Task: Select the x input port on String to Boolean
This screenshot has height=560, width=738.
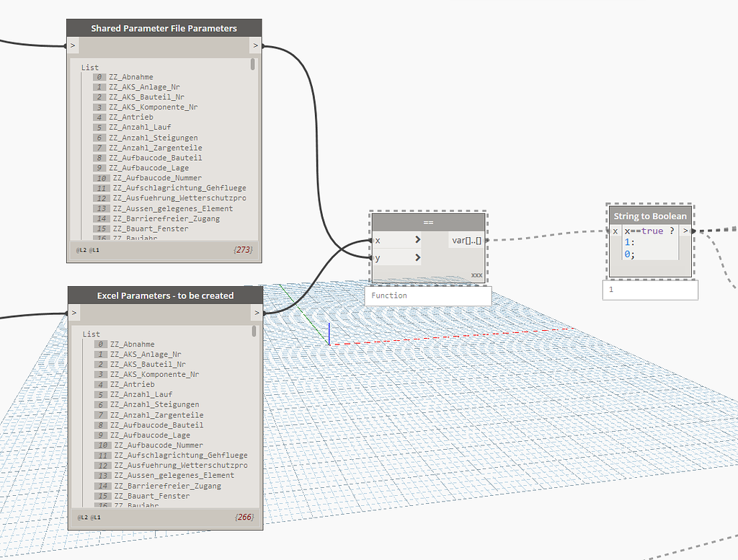Action: point(615,231)
